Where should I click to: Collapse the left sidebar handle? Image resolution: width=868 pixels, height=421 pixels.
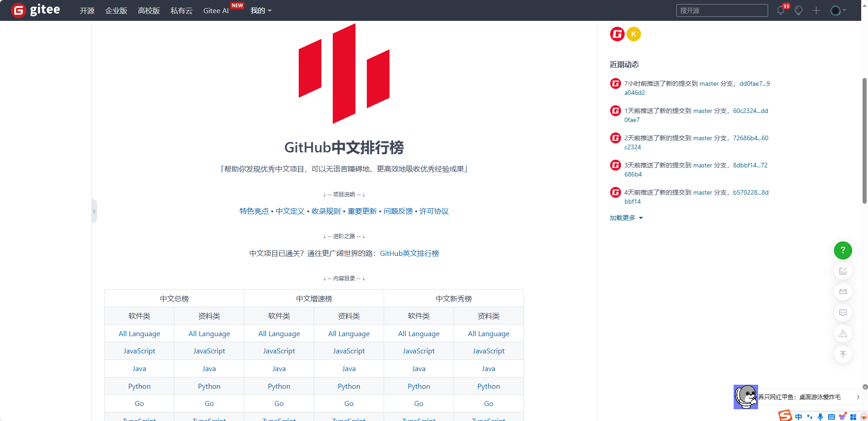(x=94, y=211)
